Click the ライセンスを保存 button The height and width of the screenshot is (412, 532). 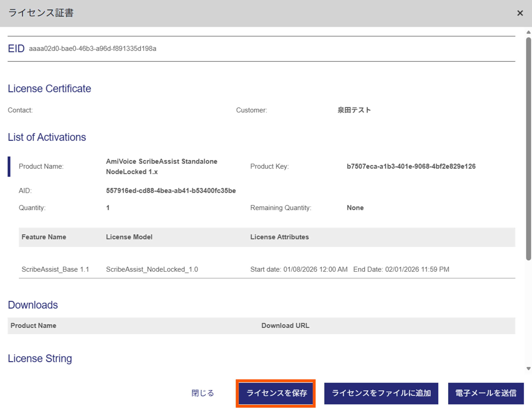276,393
